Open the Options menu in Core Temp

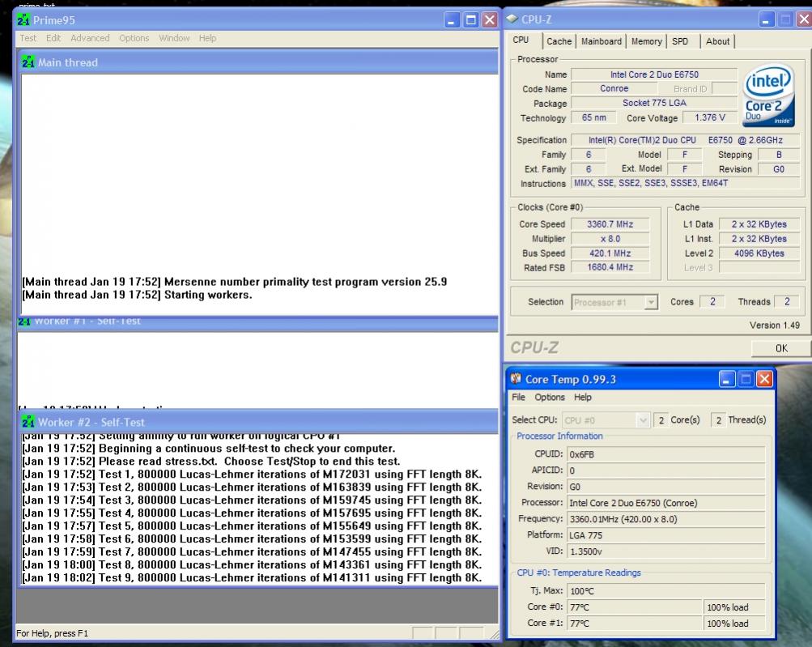[550, 397]
